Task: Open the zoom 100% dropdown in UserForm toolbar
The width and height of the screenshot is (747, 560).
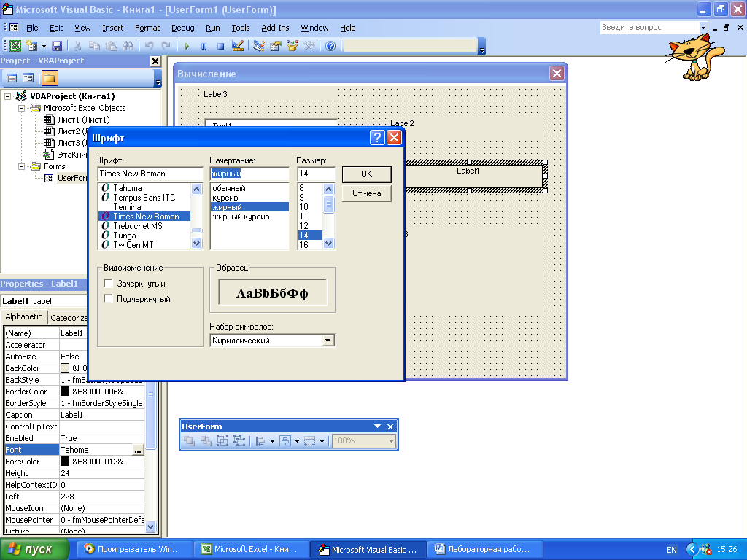Action: click(x=391, y=441)
